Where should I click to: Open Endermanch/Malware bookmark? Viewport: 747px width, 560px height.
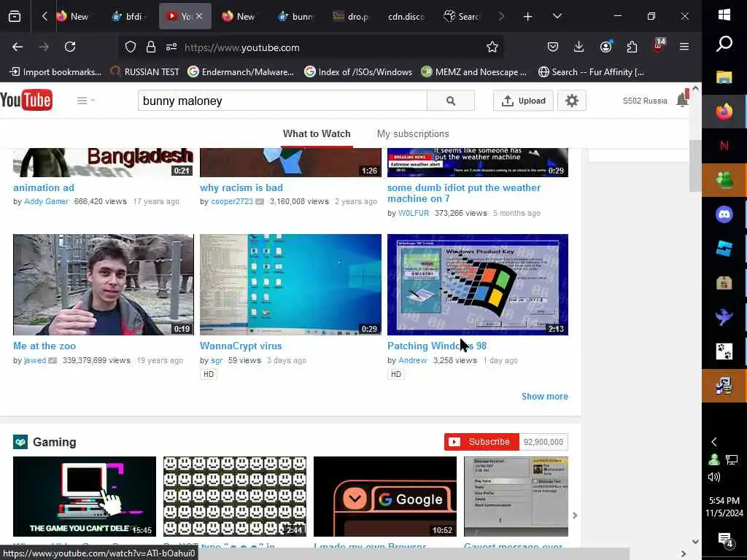pyautogui.click(x=241, y=72)
